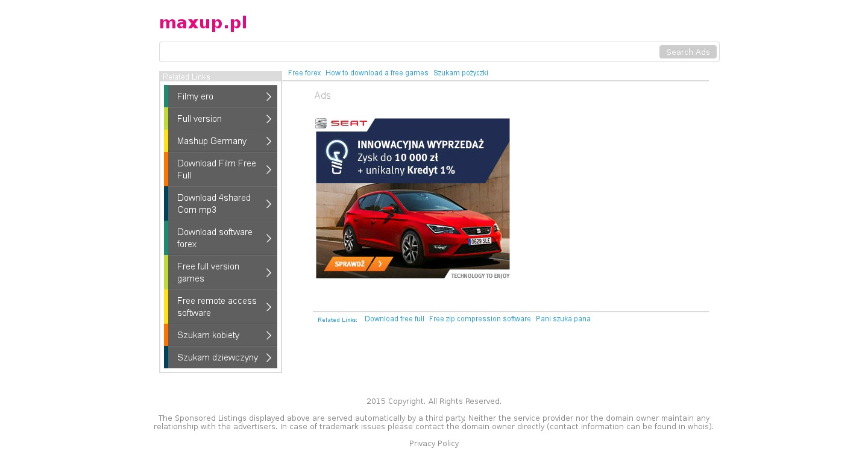Open the Download 4shared Com mp3 link
The width and height of the screenshot is (868, 472).
[214, 204]
